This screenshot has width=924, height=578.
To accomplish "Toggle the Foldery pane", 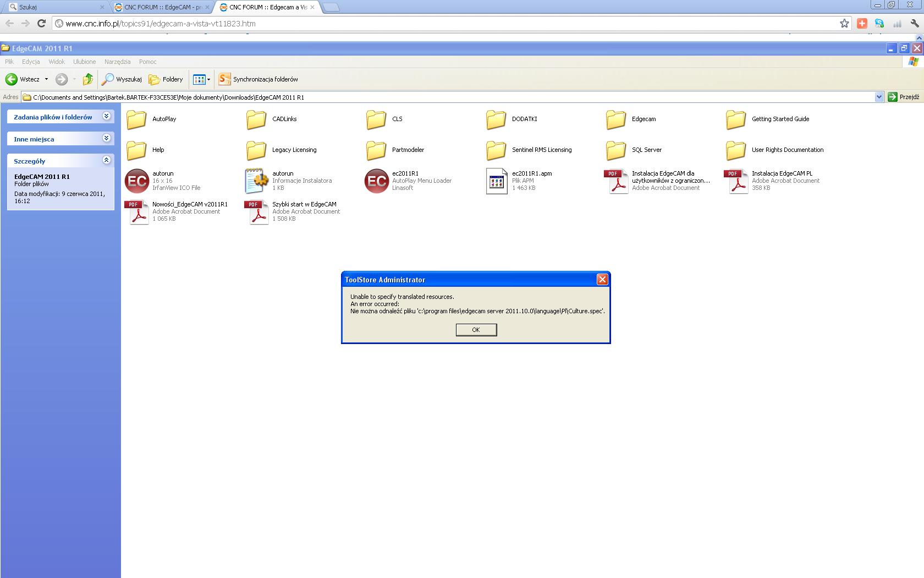I will pos(166,79).
